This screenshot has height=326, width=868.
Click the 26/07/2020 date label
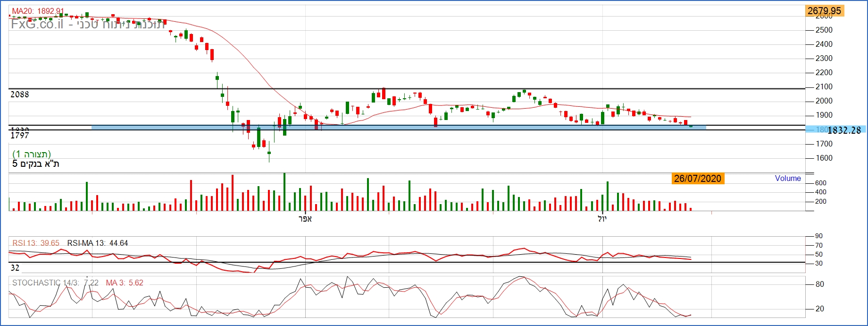tap(698, 179)
